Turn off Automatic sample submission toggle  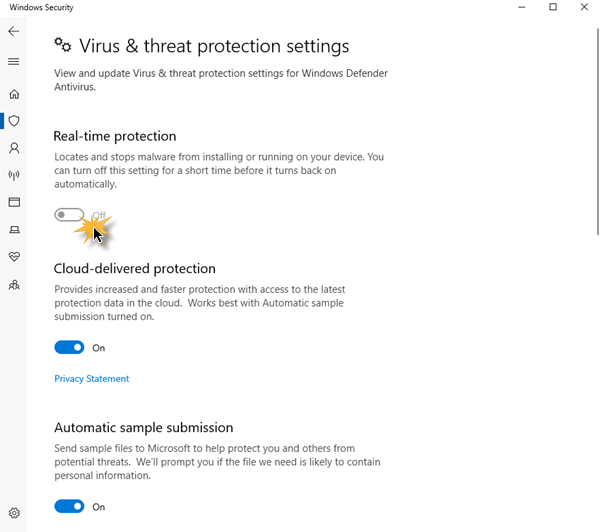tap(69, 507)
